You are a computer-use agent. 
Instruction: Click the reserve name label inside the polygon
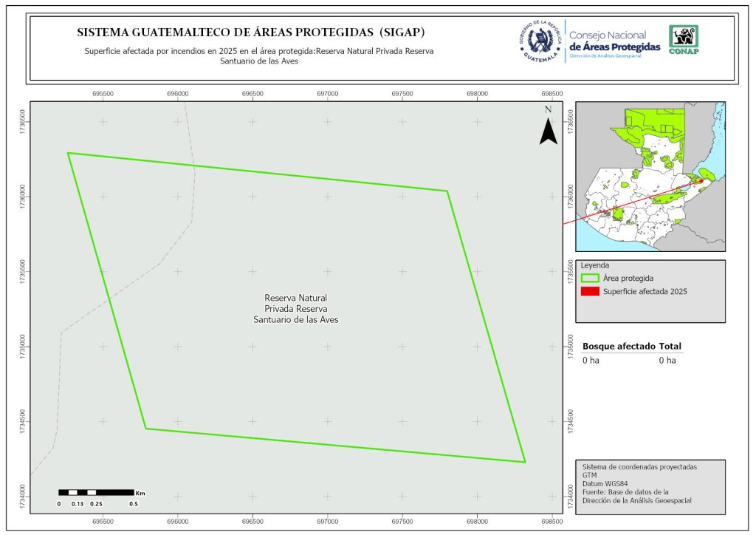pos(295,308)
